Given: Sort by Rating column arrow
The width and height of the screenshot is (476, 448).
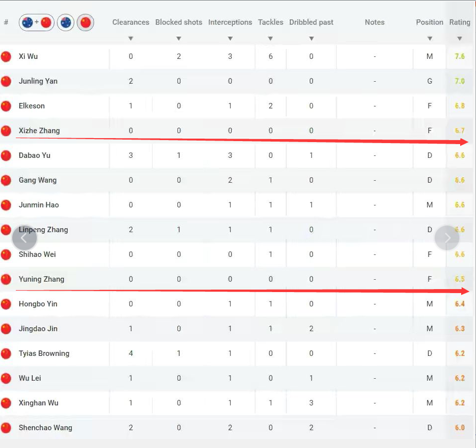Looking at the screenshot, I should point(460,39).
